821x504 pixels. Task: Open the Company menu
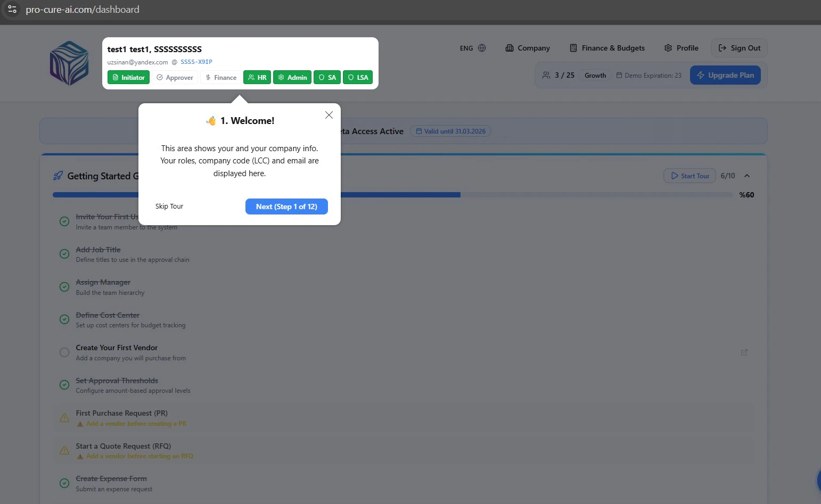point(527,48)
